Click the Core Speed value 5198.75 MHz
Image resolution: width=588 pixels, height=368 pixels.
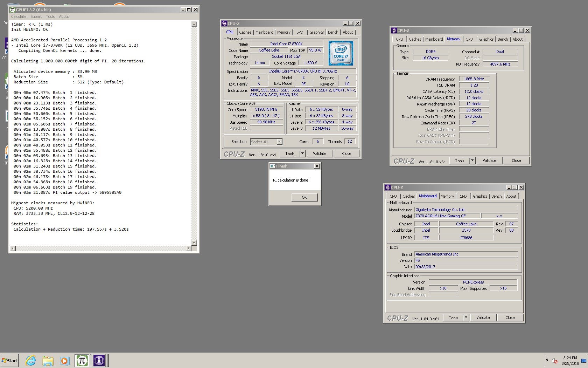(266, 109)
